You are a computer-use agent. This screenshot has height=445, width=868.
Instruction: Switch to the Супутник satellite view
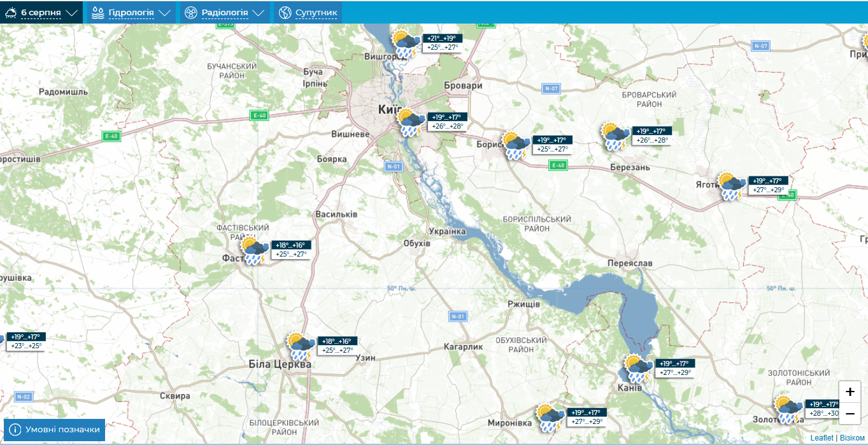(308, 13)
